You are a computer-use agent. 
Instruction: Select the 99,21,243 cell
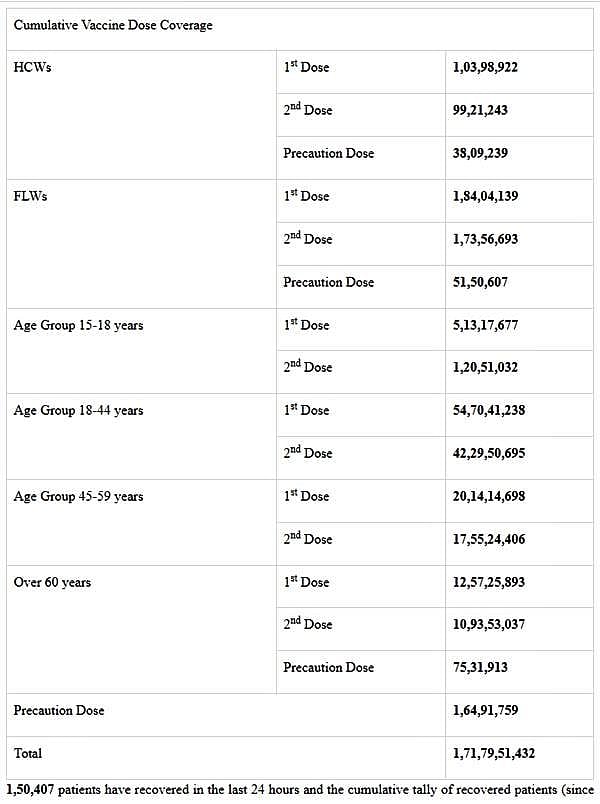click(x=480, y=110)
